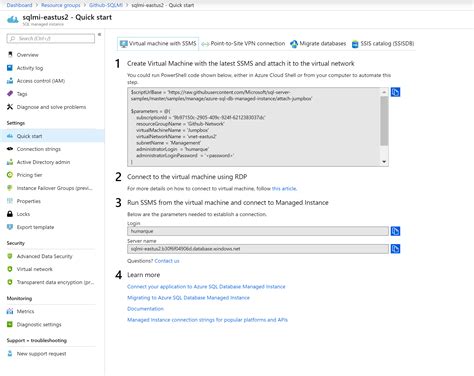Open the Properties icon
Screen dimensions: 474x376
tap(10, 201)
